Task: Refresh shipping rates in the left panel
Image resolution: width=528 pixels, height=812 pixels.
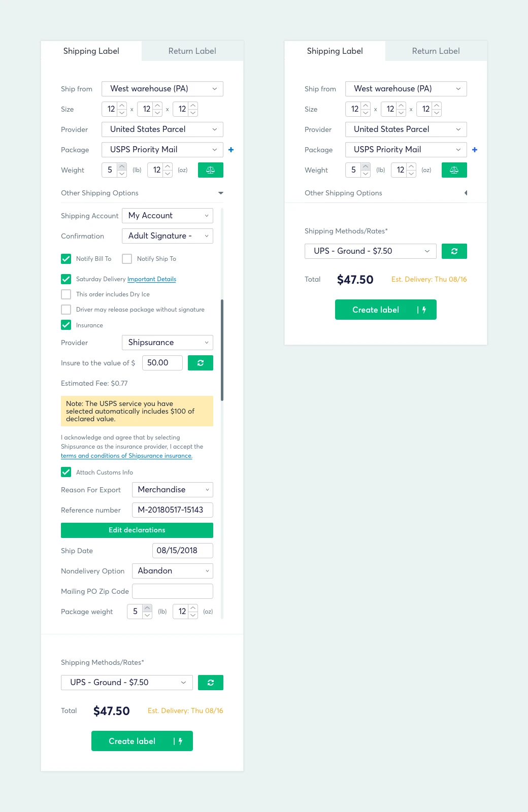Action: pyautogui.click(x=211, y=683)
